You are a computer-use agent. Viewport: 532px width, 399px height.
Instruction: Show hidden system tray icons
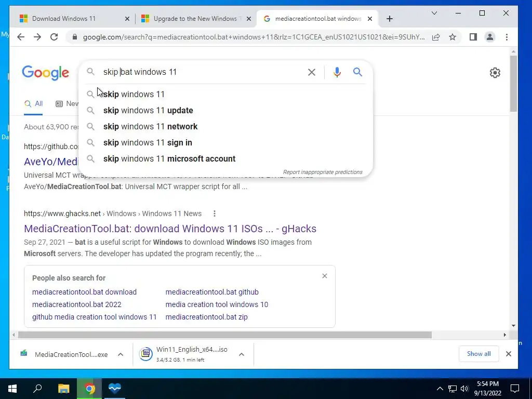(440, 389)
